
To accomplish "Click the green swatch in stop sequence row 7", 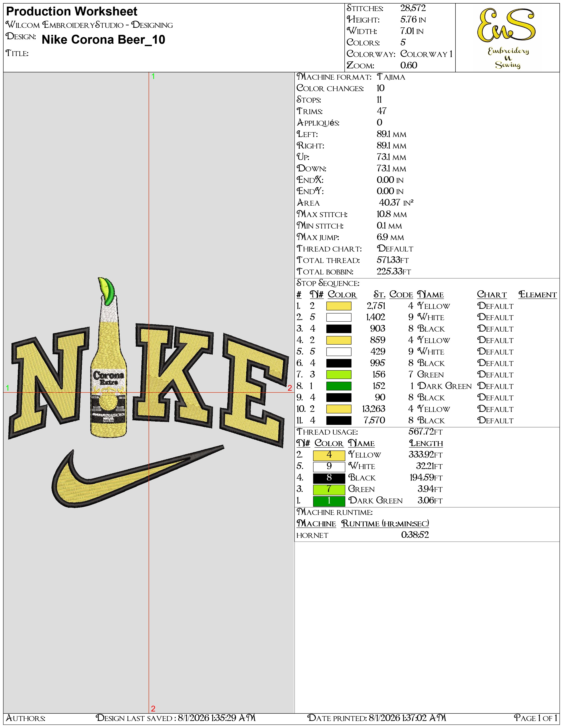I will click(338, 374).
